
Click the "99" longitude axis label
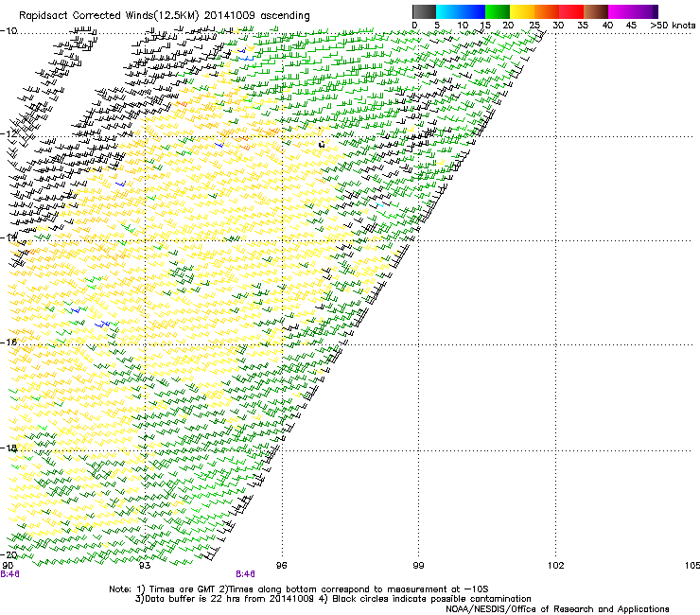tap(418, 566)
